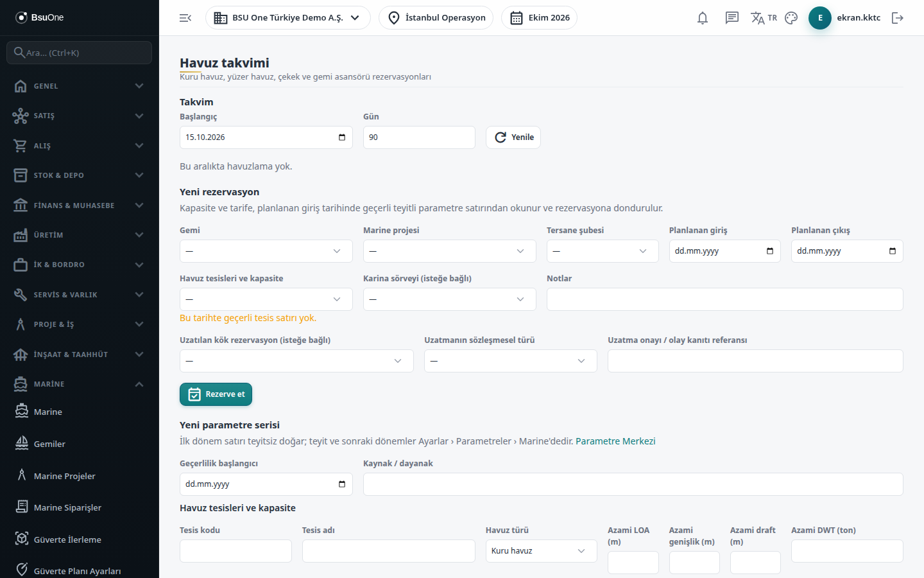Open calendar picker in Geçerlilik başlangıcı field
This screenshot has height=578, width=924.
[x=342, y=484]
